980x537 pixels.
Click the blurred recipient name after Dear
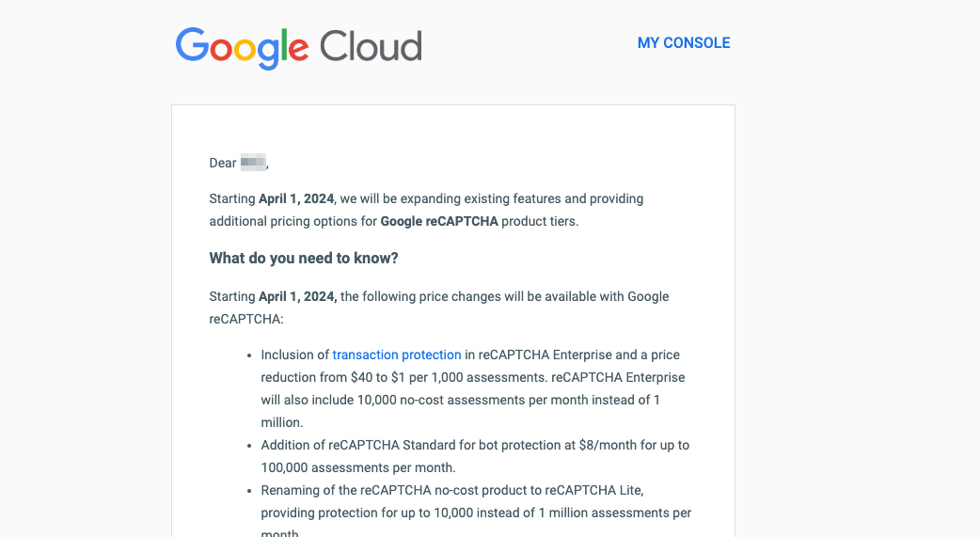(253, 163)
